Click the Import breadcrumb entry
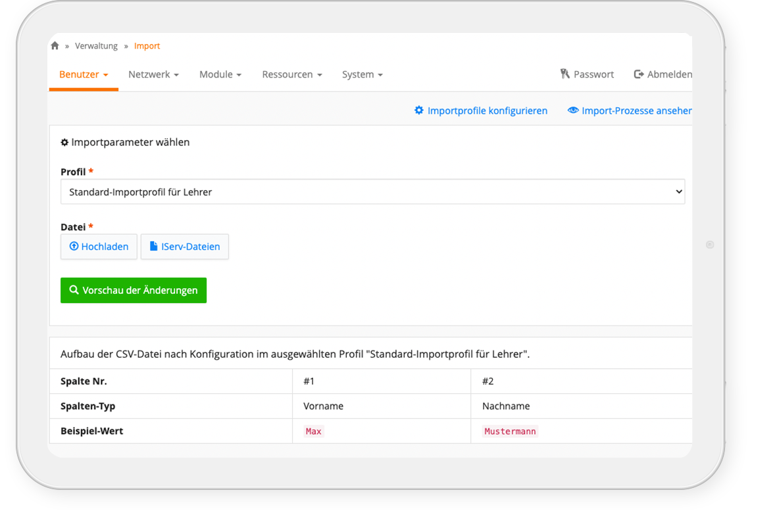The image size is (777, 532). coord(147,46)
